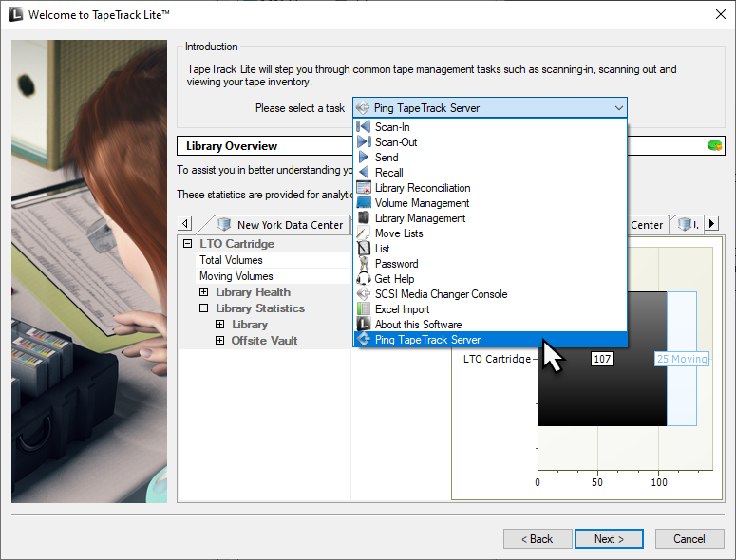Choose About this Software entry
The height and width of the screenshot is (560, 736).
pos(490,324)
